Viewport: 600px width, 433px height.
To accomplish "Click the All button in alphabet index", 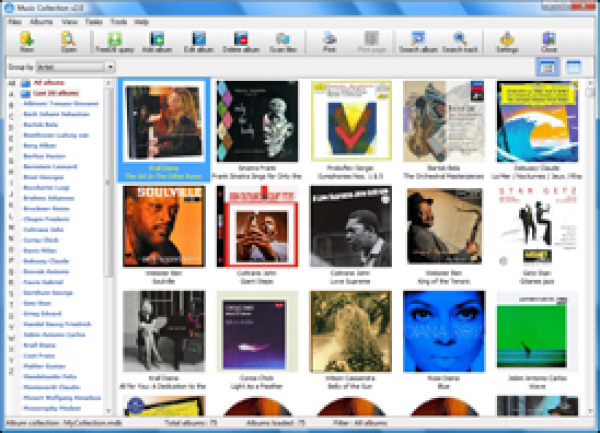I will pyautogui.click(x=11, y=83).
